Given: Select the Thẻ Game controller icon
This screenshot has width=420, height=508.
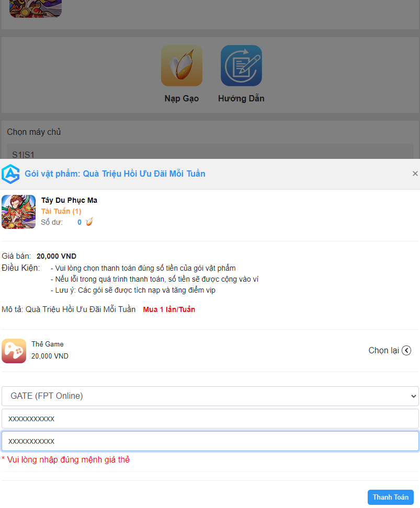Looking at the screenshot, I should click(14, 351).
